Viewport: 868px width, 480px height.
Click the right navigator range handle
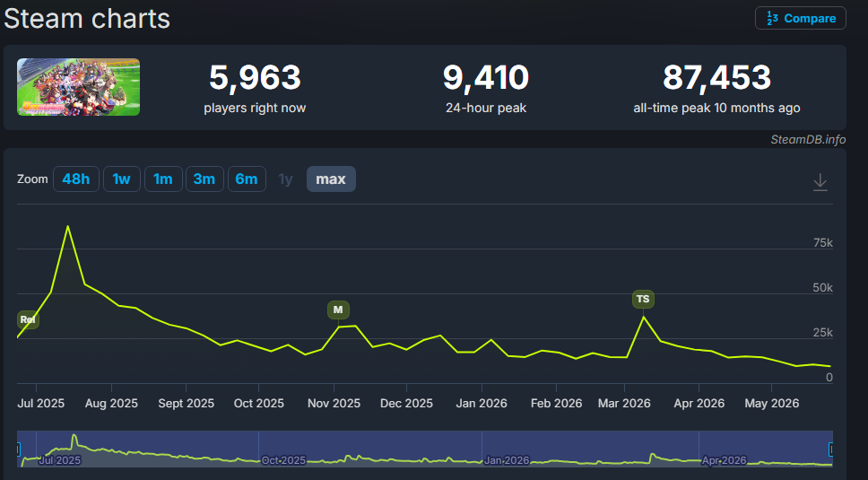[x=831, y=449]
